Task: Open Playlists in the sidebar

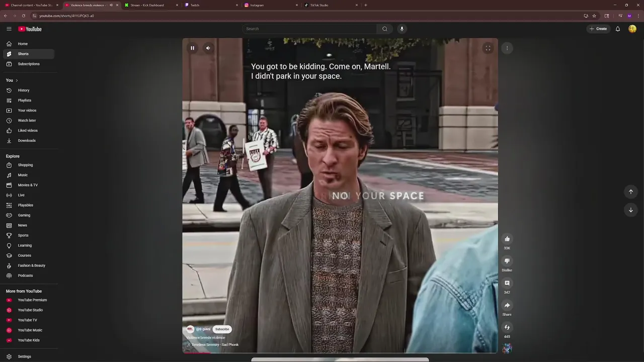Action: point(29,101)
